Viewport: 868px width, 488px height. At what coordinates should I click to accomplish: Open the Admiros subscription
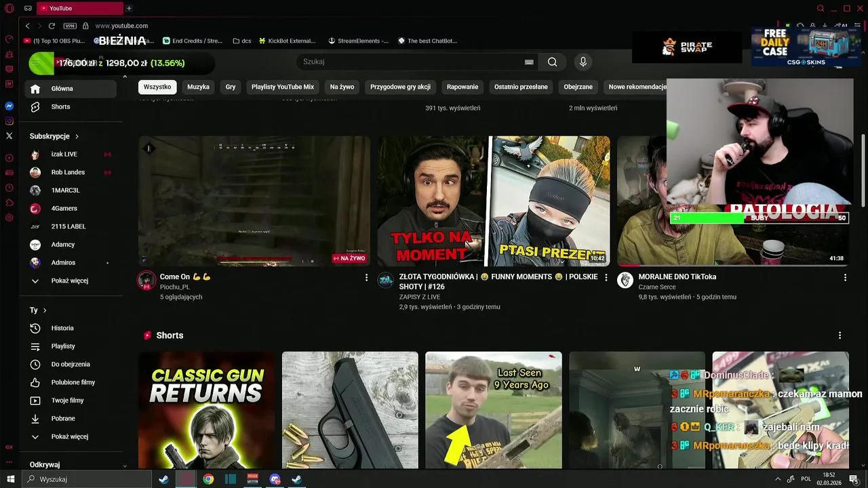[x=71, y=262]
